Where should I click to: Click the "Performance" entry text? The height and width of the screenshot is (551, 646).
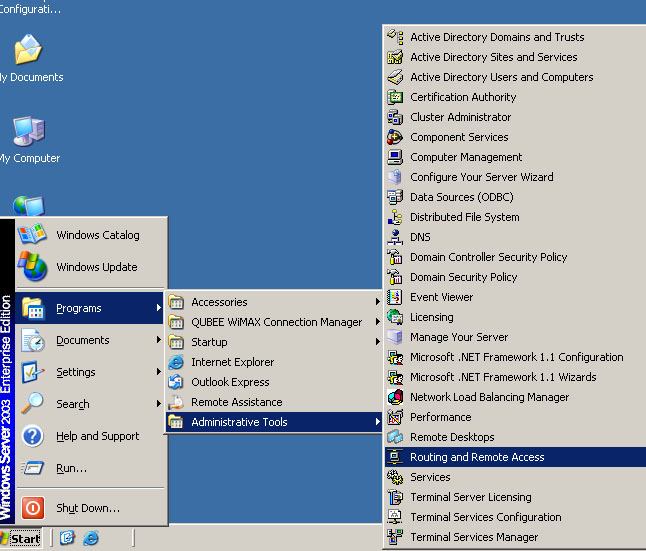(441, 417)
